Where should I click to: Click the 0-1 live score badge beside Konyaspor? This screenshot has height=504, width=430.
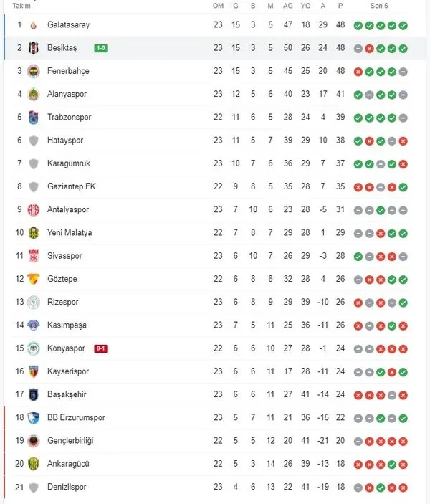(101, 348)
